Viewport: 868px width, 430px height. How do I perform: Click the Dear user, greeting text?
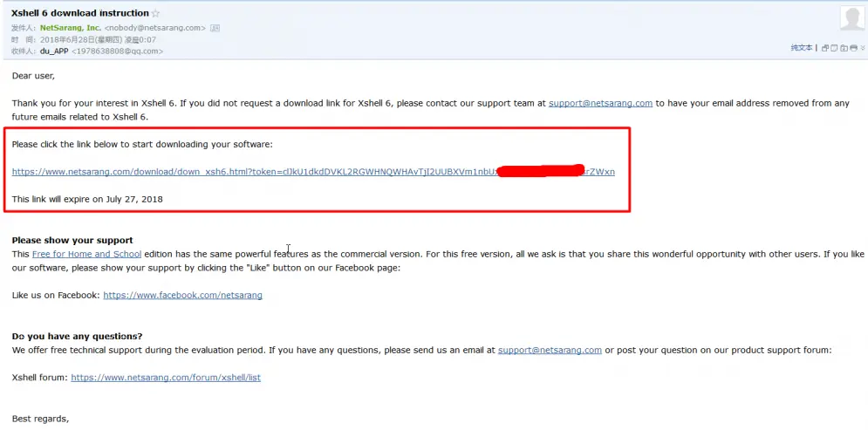[33, 76]
